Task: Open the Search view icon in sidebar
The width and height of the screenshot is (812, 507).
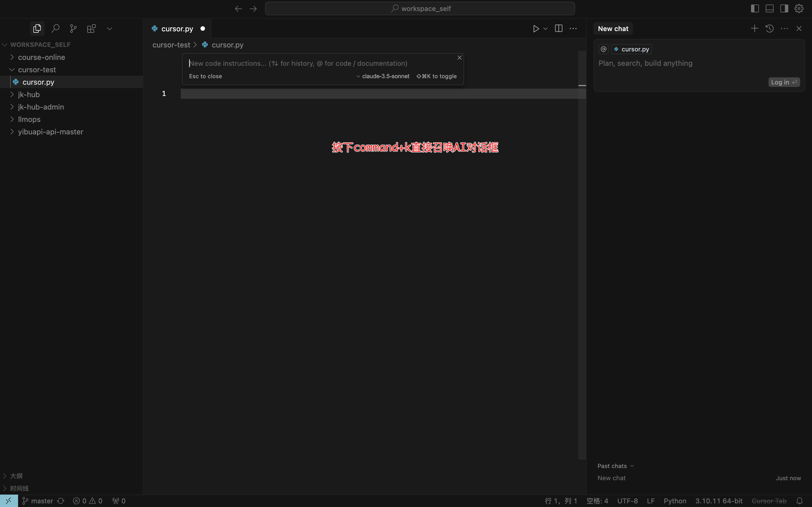Action: [x=55, y=29]
